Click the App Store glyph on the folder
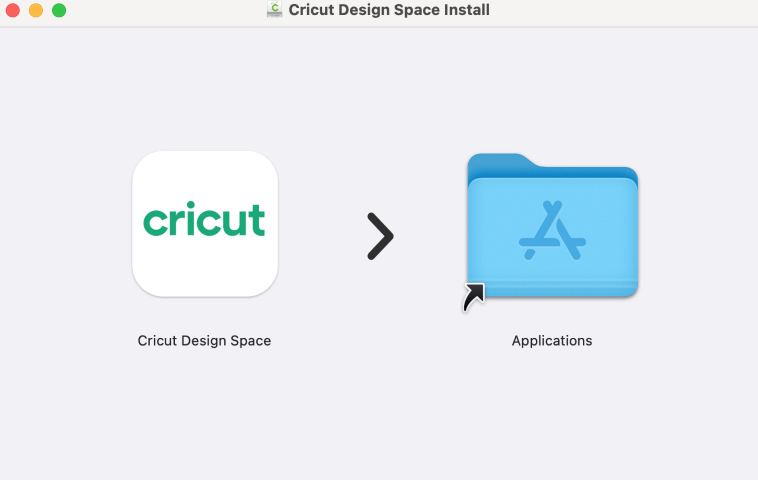 coord(552,231)
